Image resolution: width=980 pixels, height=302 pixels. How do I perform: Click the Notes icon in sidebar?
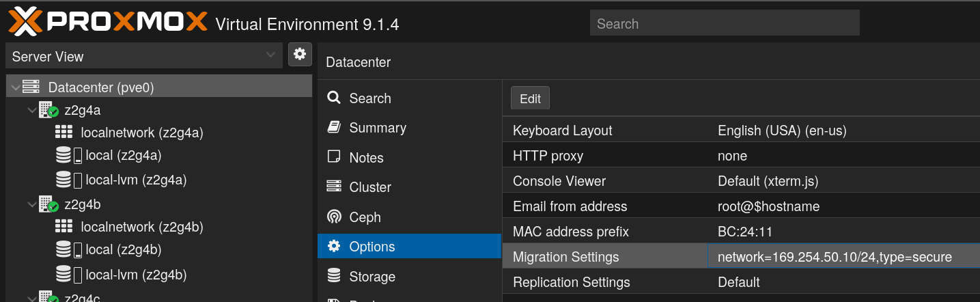click(334, 158)
